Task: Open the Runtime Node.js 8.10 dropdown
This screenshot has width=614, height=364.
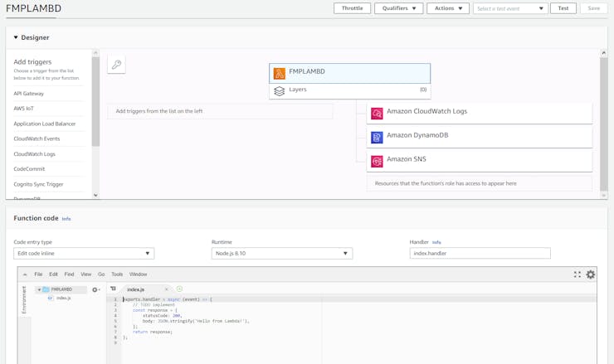Action: pos(281,254)
